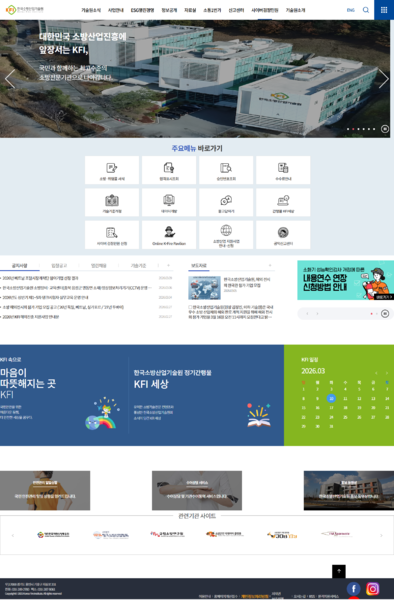Select the 공지사항 notice tab
The image size is (394, 600).
(x=20, y=265)
